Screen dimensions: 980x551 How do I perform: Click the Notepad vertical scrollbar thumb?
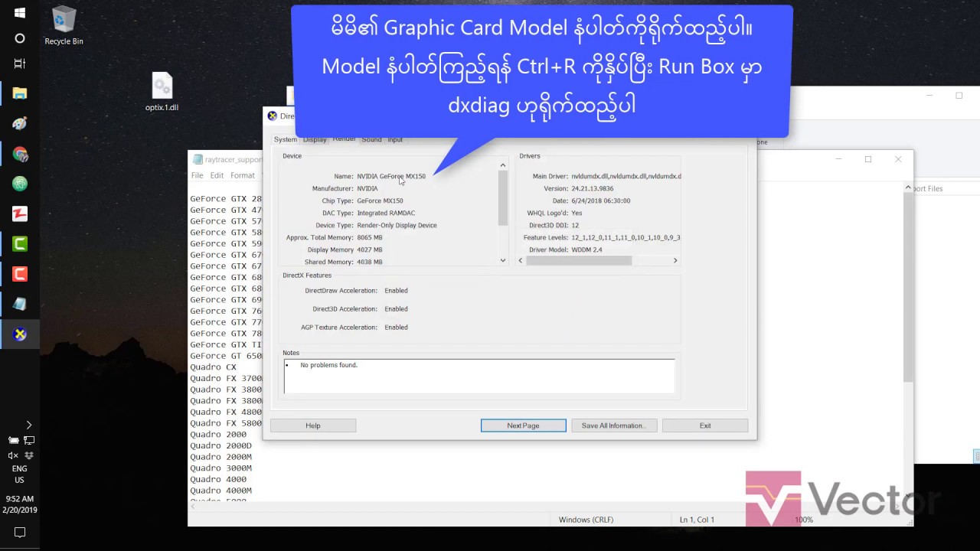908,287
